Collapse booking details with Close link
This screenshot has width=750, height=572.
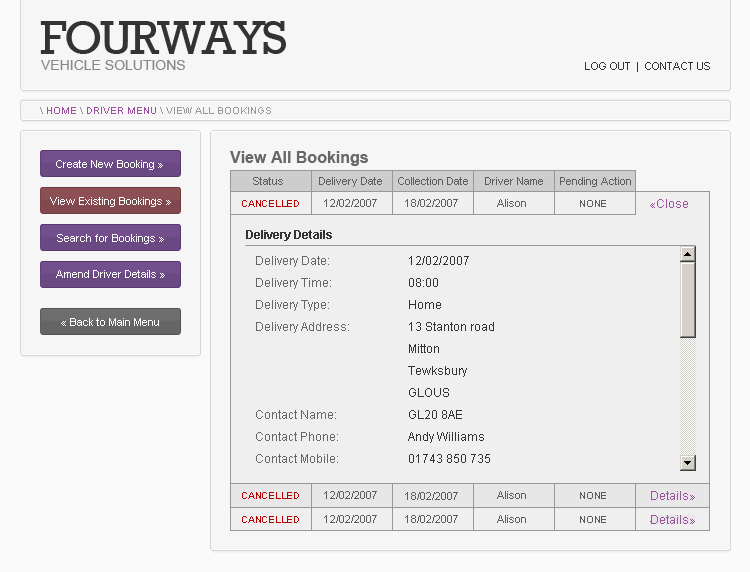coord(669,204)
